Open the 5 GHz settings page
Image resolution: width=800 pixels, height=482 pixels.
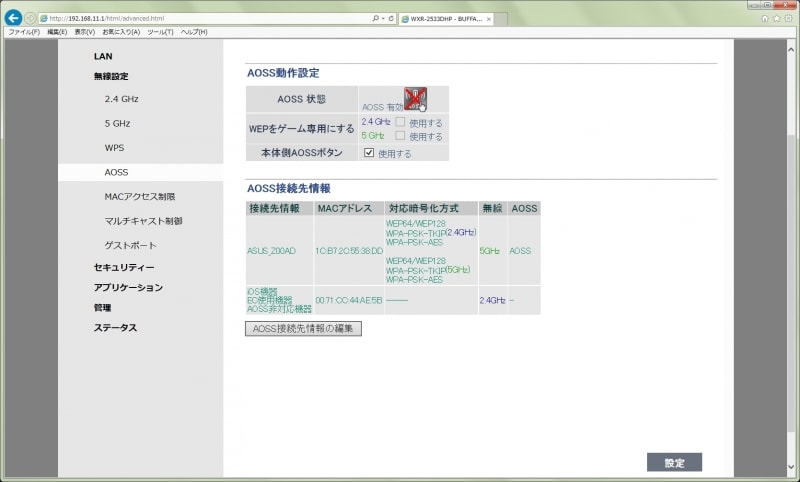(x=117, y=123)
